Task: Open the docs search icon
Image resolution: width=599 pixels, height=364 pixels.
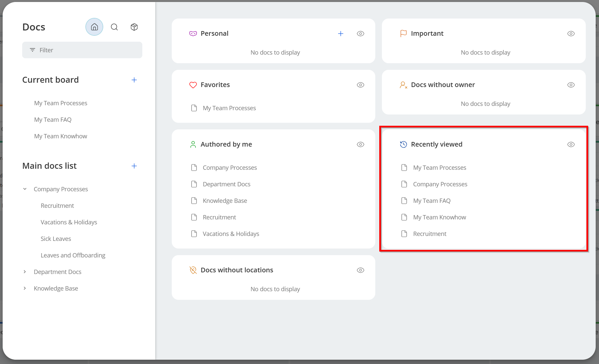Action: 114,27
